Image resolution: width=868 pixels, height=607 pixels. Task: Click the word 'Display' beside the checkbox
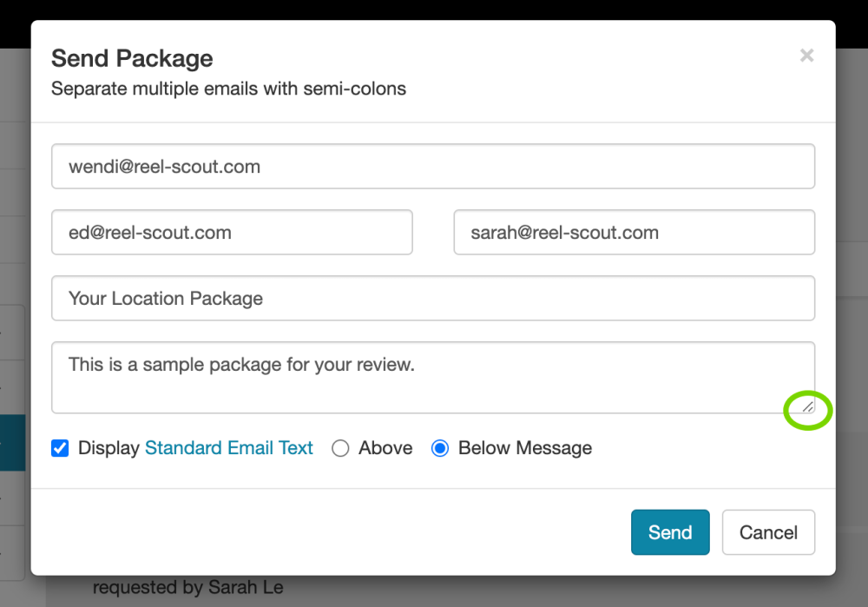click(108, 448)
